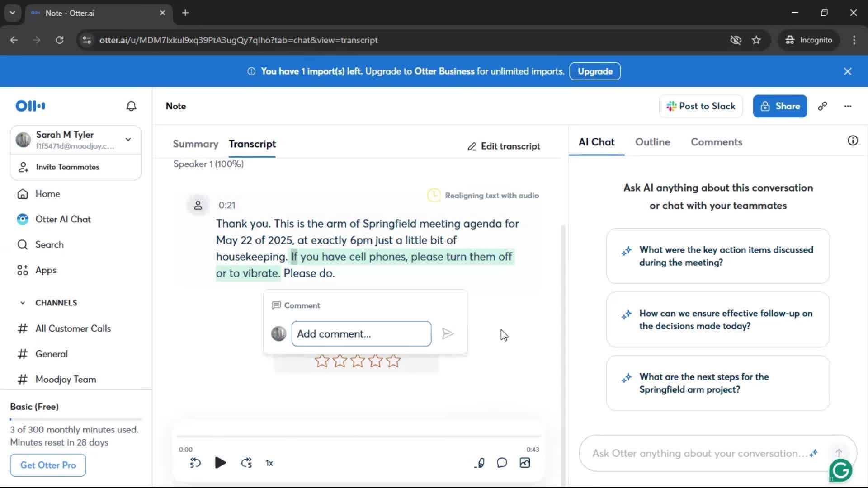Click the third-party cookies blocked eye icon
This screenshot has width=868, height=488.
coord(736,40)
